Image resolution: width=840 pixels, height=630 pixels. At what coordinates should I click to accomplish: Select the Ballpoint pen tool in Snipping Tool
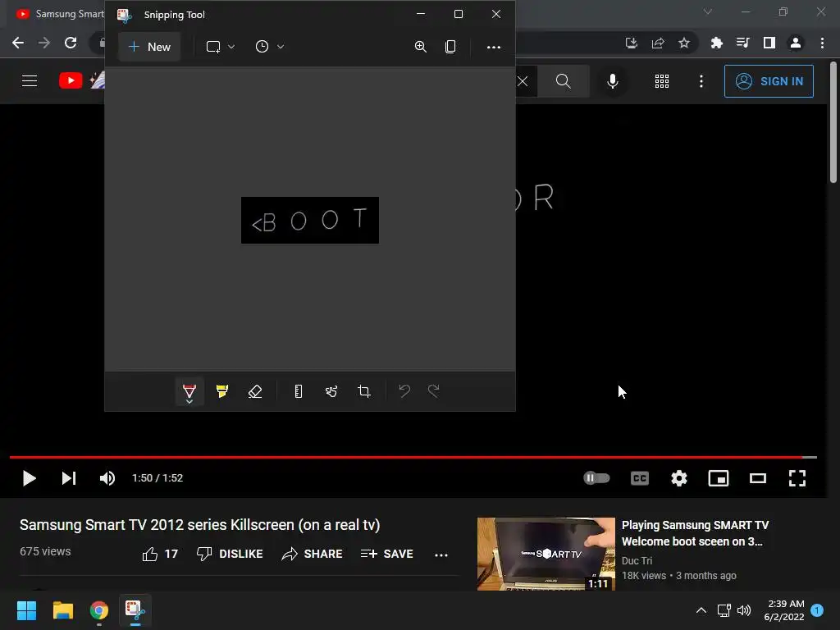click(x=189, y=390)
